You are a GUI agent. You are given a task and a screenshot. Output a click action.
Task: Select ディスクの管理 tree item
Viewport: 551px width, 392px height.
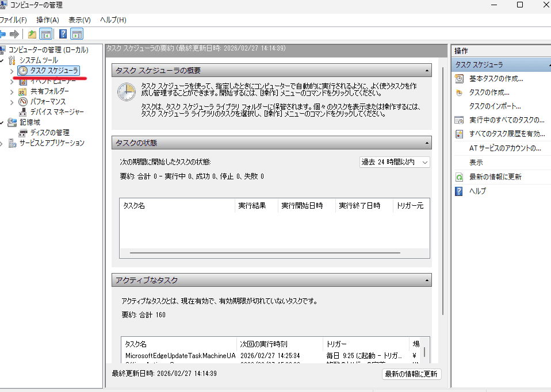50,133
